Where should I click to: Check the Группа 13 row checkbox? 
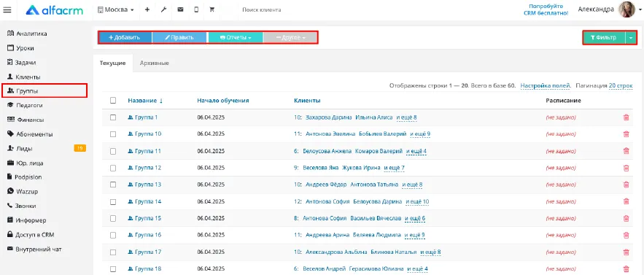coord(113,185)
